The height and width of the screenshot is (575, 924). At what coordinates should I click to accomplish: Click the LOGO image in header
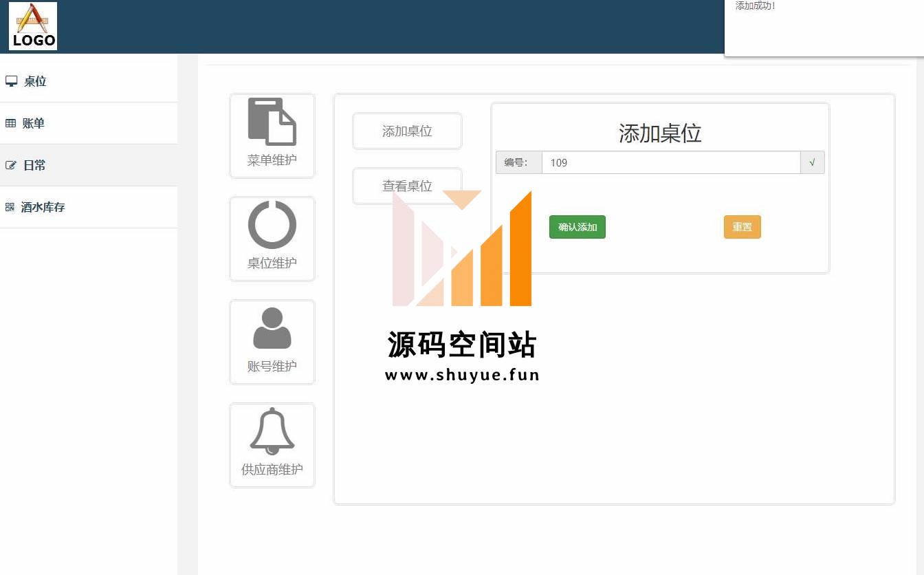[33, 26]
